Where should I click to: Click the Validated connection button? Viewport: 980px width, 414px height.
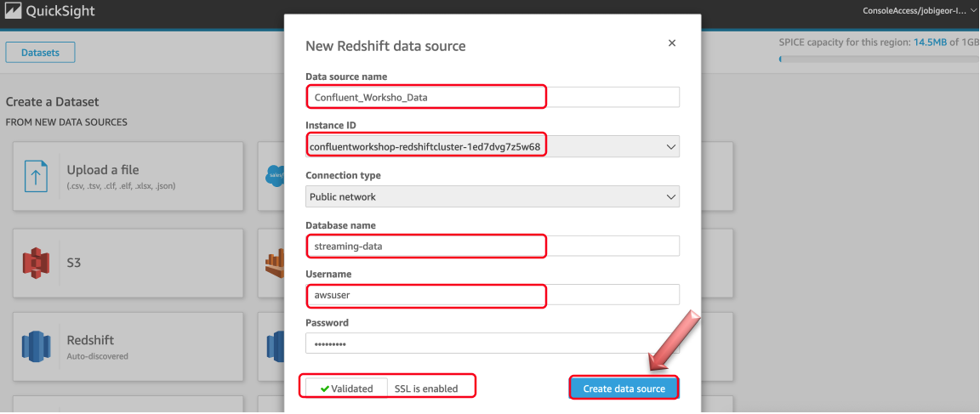(x=347, y=388)
